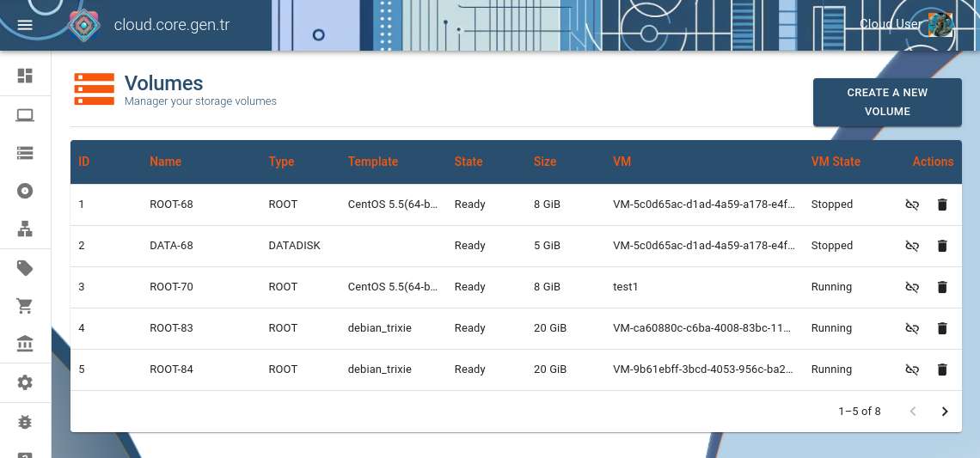Click the VM column header
Viewport: 980px width, 458px height.
622,162
